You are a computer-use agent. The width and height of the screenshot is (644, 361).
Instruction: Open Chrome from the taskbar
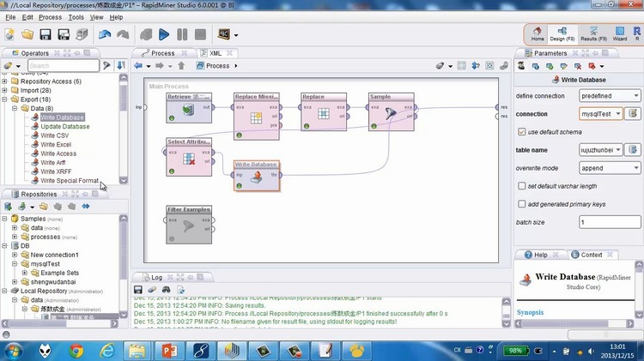coord(76,352)
